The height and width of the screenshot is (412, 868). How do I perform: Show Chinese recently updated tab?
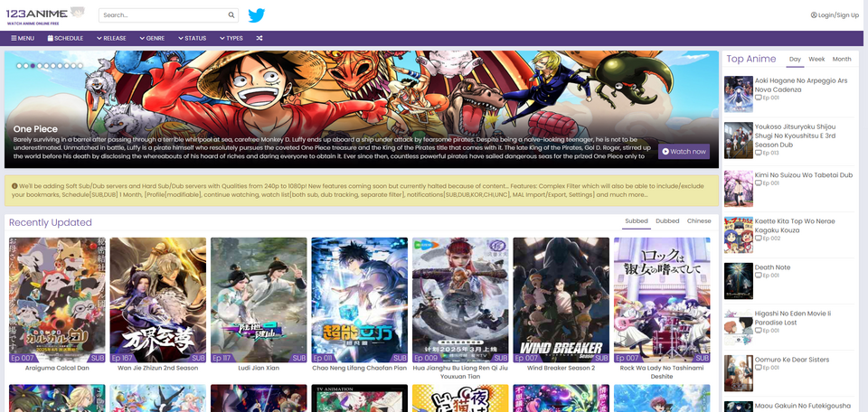coord(699,221)
